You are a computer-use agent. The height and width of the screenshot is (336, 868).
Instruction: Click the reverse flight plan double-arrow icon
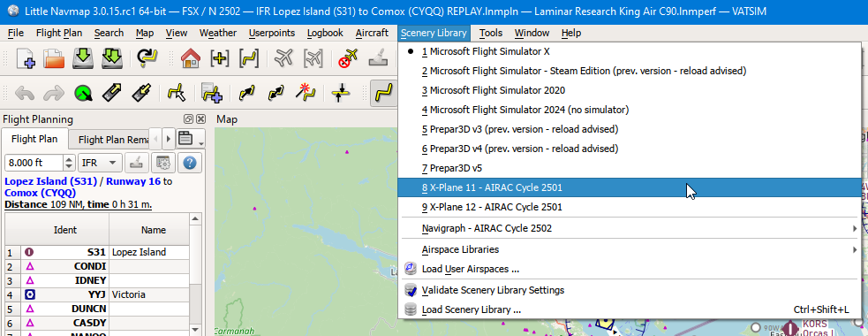(x=275, y=92)
